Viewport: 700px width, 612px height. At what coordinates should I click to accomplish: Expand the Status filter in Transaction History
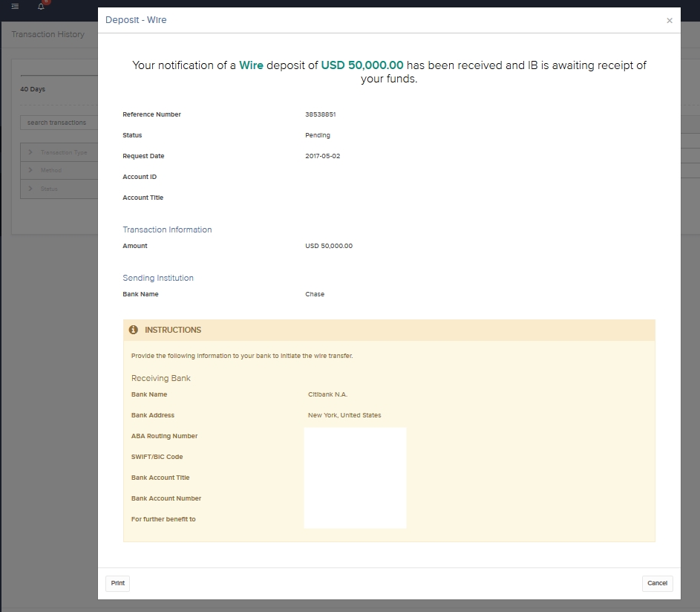[x=59, y=189]
